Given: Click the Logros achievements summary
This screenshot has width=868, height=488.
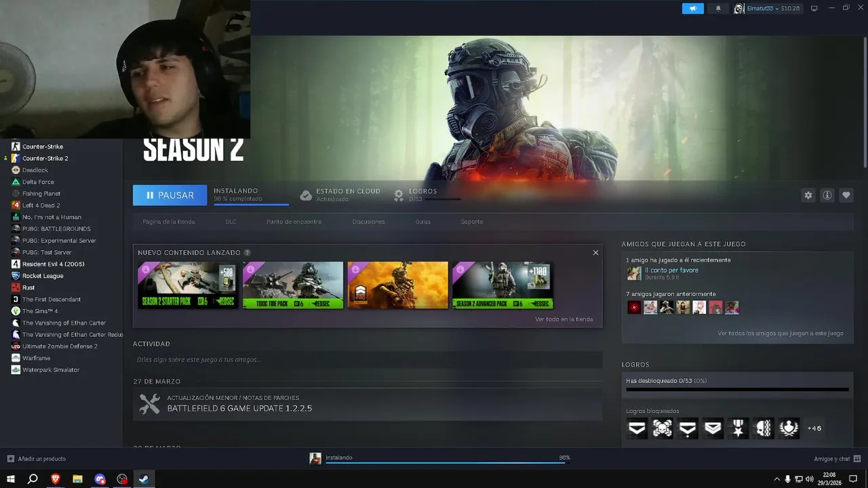Looking at the screenshot, I should pos(427,195).
